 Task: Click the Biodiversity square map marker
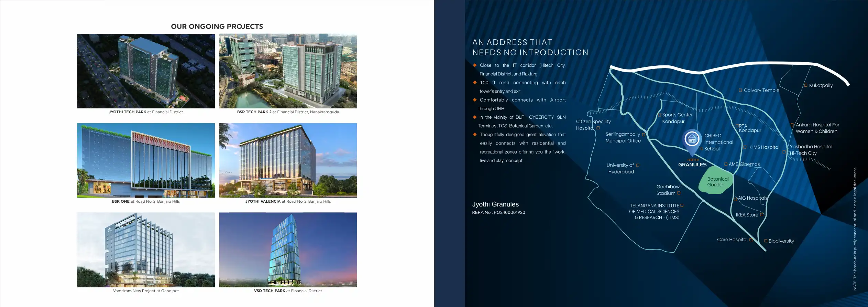click(766, 241)
